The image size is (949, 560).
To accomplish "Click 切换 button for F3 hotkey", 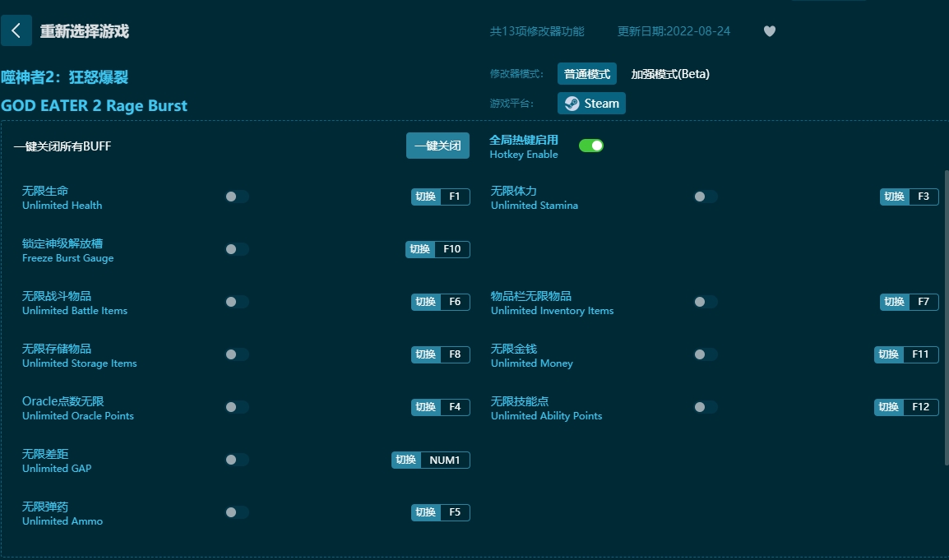I will [895, 197].
